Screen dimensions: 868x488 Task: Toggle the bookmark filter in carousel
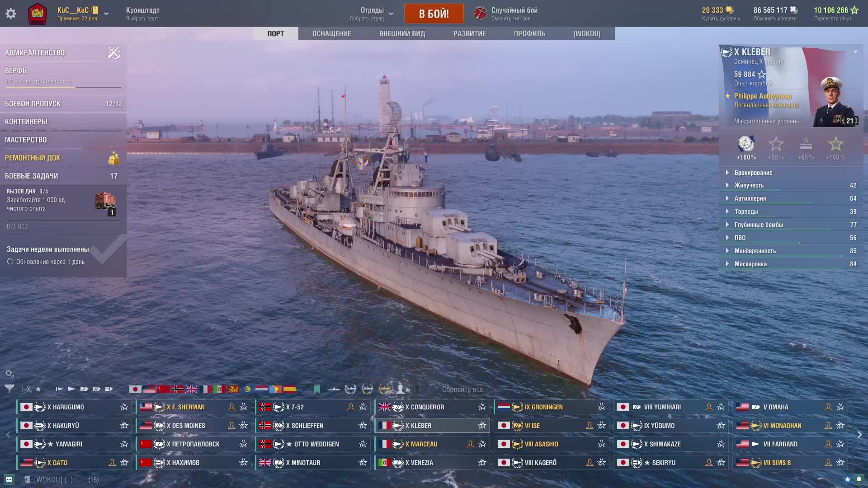[x=317, y=389]
